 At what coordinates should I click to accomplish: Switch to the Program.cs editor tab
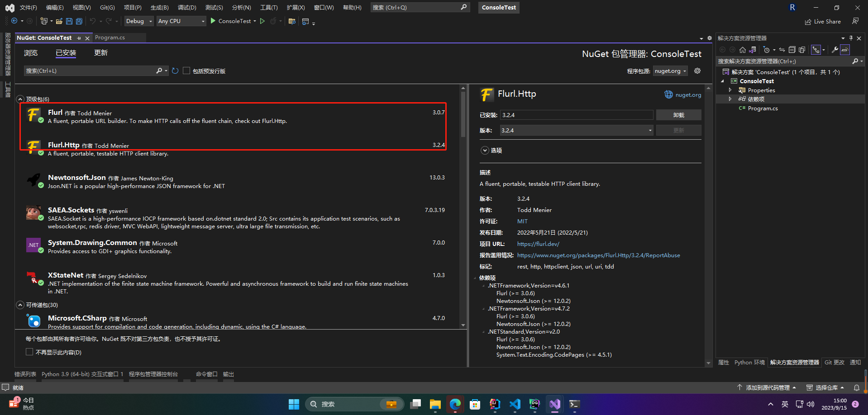110,38
